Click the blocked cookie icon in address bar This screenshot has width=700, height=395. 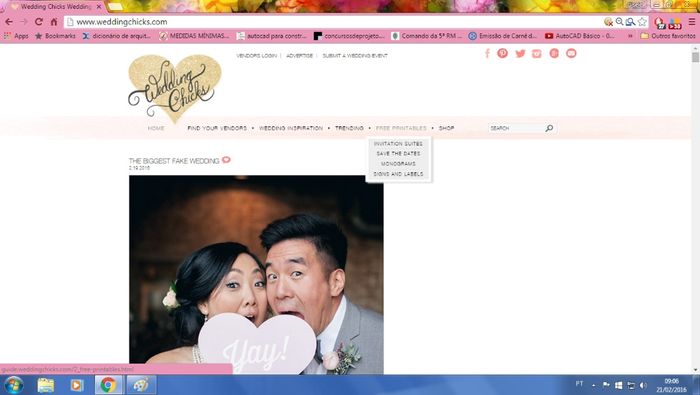point(608,21)
